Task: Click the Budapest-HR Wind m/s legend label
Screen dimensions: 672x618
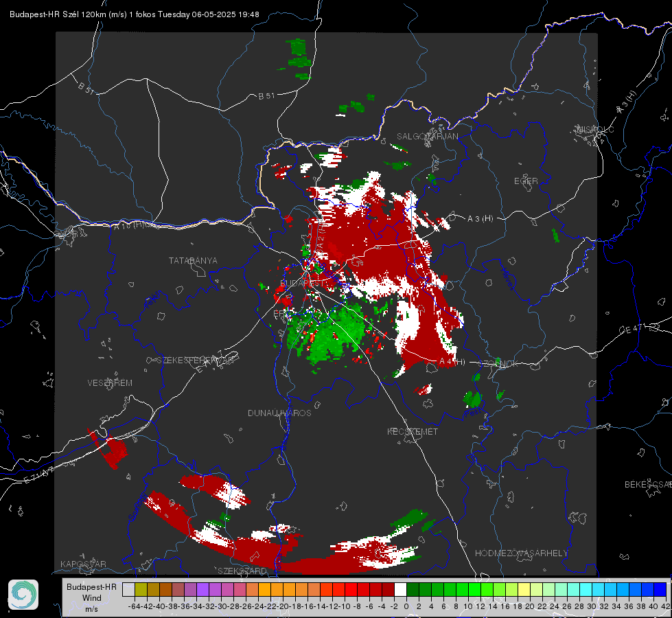Action: tap(91, 597)
